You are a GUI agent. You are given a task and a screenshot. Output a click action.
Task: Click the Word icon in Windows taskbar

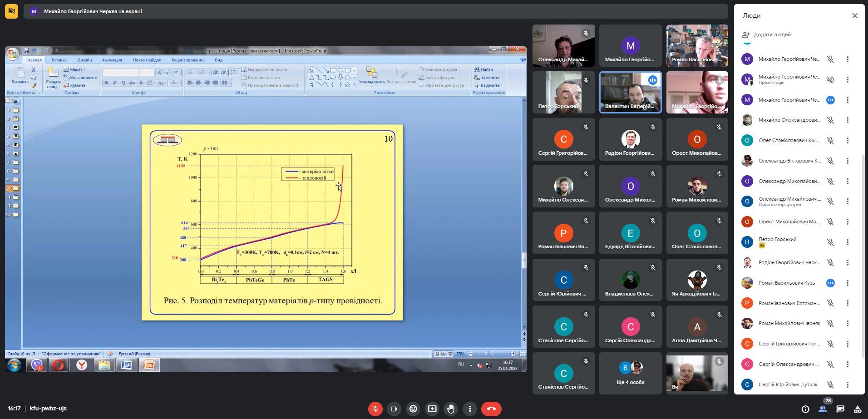tap(127, 365)
